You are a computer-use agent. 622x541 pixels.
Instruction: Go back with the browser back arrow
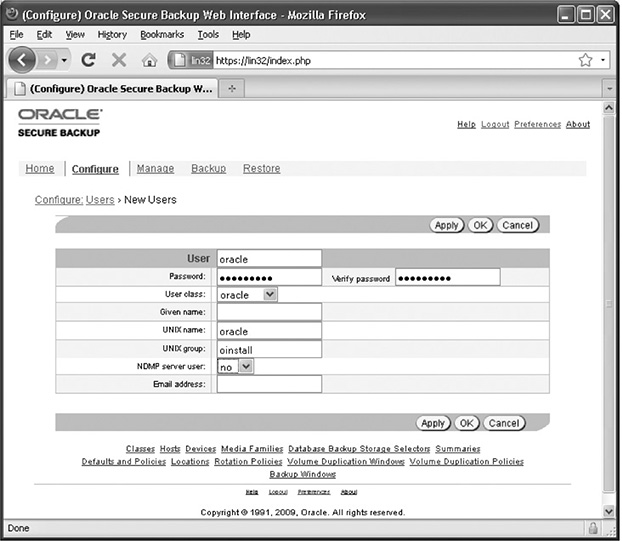pos(22,60)
